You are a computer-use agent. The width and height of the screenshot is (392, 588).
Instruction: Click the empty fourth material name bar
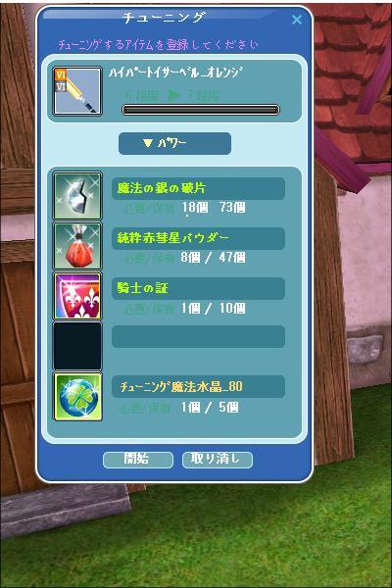(x=198, y=336)
